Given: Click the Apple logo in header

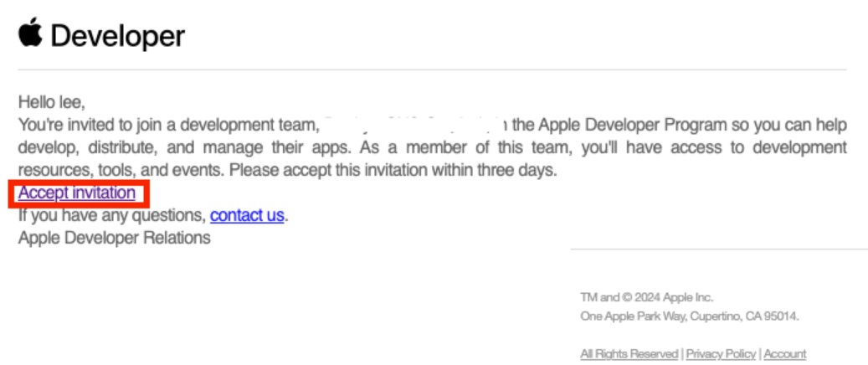Looking at the screenshot, I should 30,32.
